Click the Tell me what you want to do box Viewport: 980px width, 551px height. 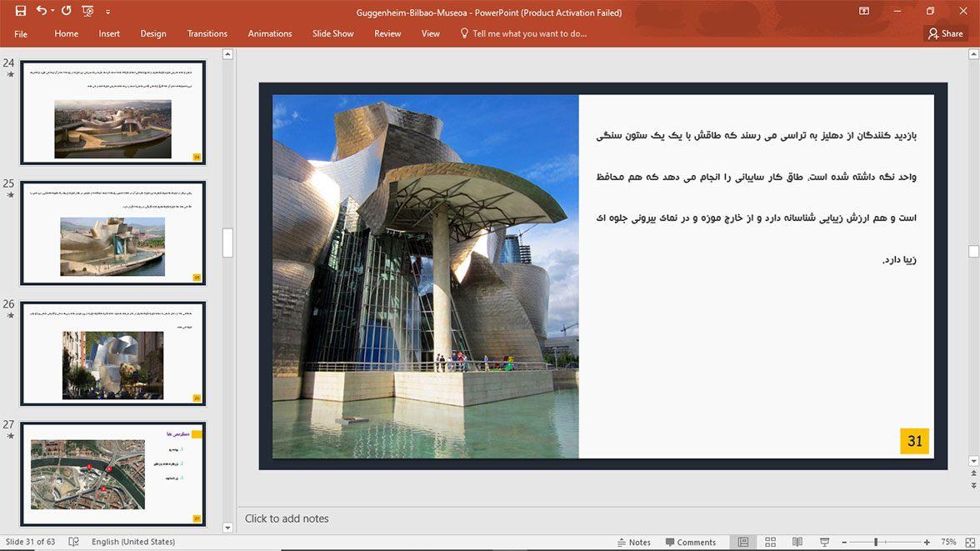[529, 34]
